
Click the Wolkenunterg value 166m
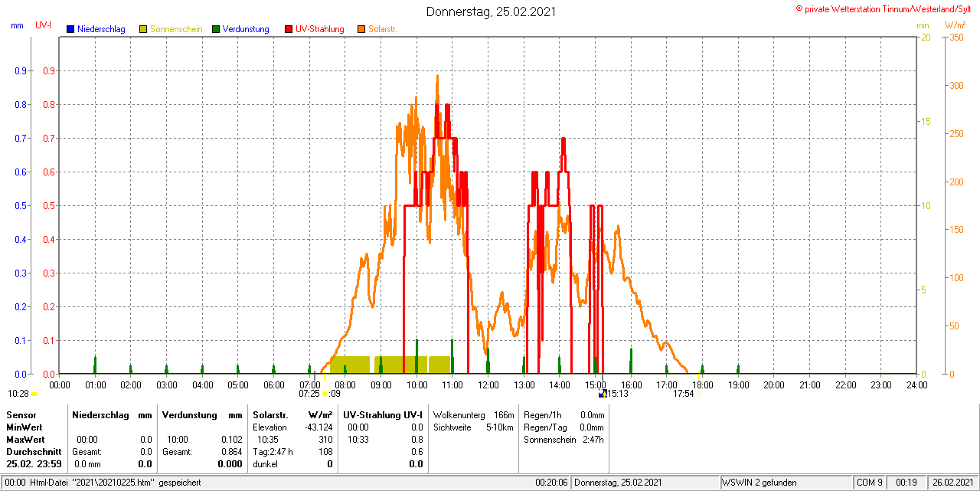[504, 414]
